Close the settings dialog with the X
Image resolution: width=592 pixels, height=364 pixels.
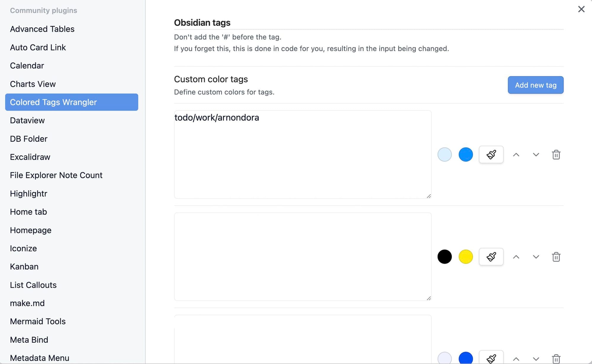581,9
